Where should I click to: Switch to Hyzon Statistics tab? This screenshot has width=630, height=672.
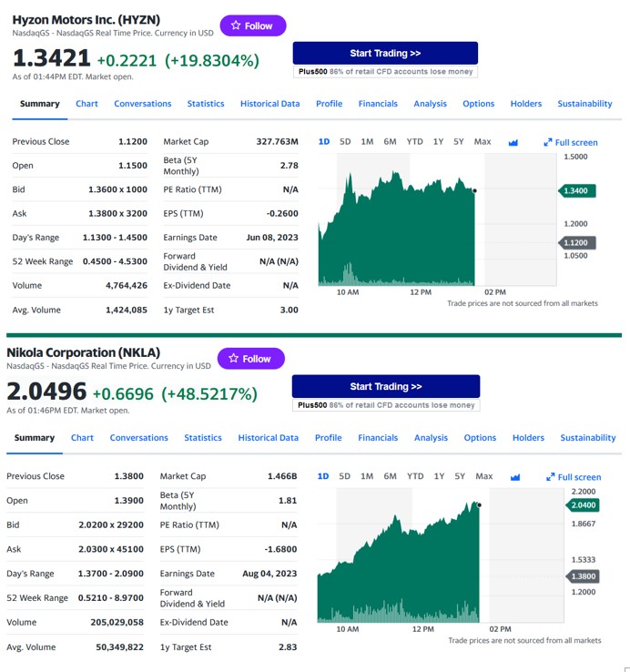[206, 104]
